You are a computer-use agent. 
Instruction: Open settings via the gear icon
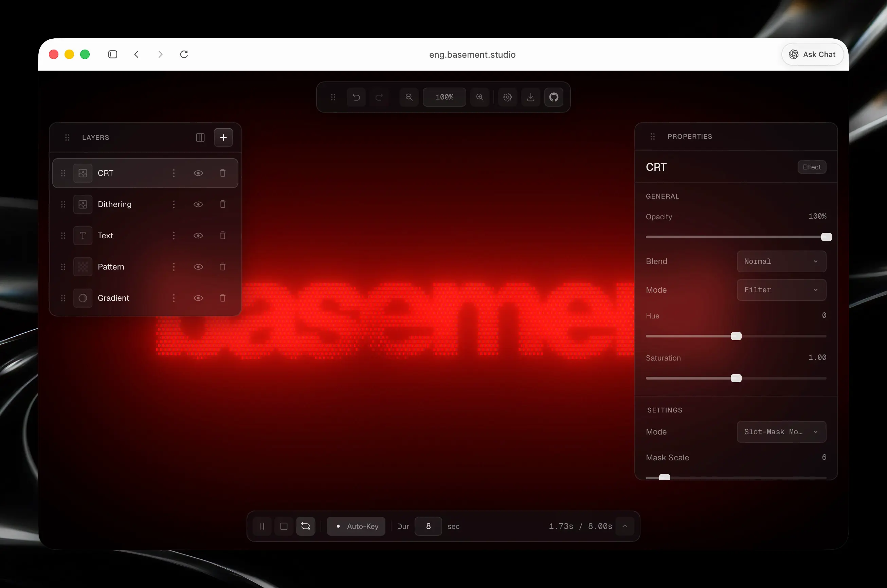[507, 97]
